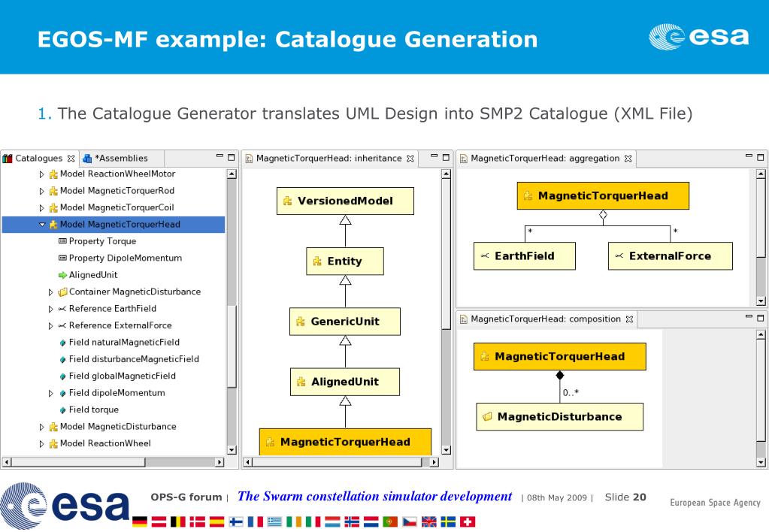The image size is (769, 532).
Task: Maximize the aggregation diagram panel
Action: coord(760,157)
